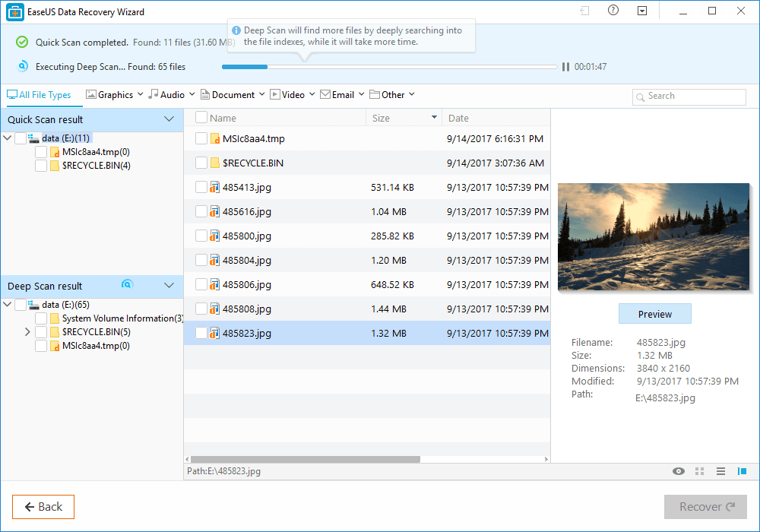Open the Help icon in the title bar

(613, 11)
